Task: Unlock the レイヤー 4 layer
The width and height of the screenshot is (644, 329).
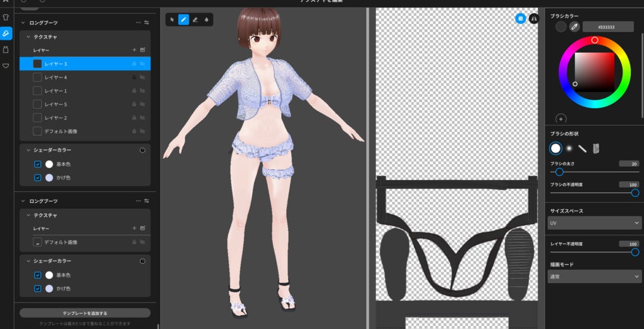Action: tap(134, 77)
